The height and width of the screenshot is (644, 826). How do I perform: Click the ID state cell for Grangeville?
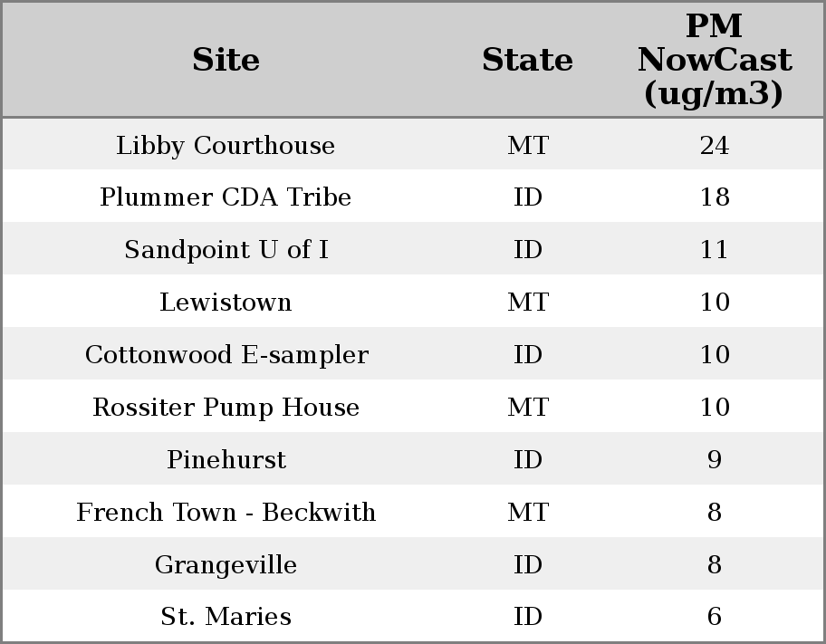527,565
